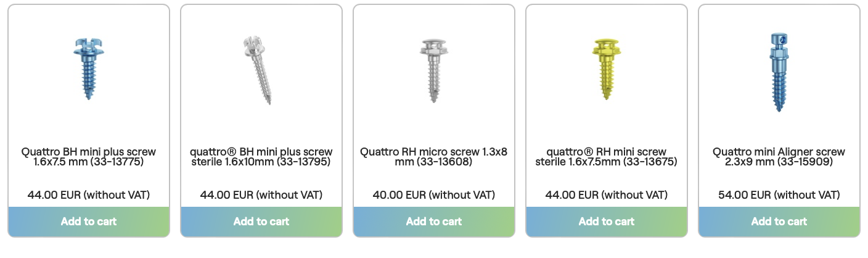868x258 pixels.
Task: Click the blue Quattro BH mini plus screw image
Action: pyautogui.click(x=88, y=68)
